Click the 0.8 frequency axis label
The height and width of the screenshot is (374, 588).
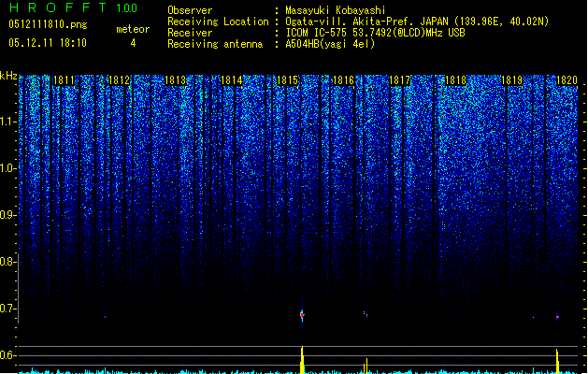[8, 262]
